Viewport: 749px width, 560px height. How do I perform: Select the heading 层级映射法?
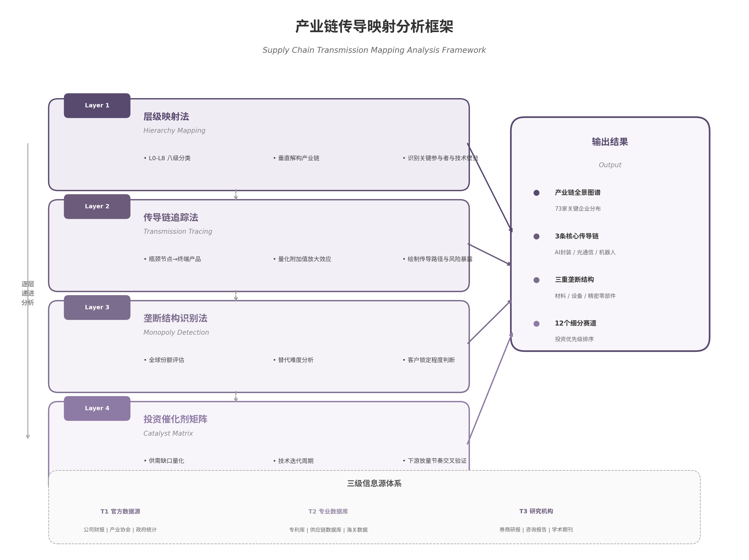166,117
